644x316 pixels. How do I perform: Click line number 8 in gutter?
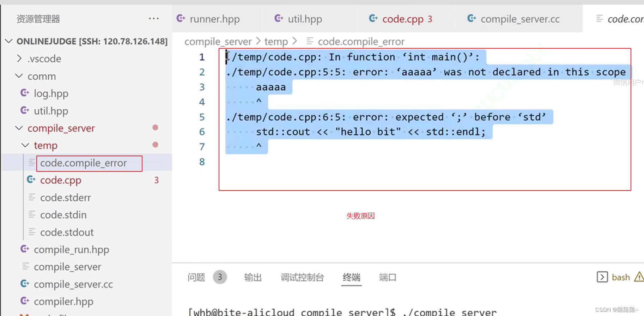coord(202,162)
